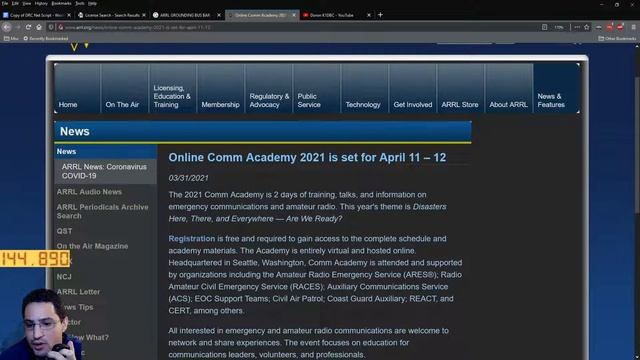Click the page zoom level indicator
The height and width of the screenshot is (360, 640).
point(559,27)
